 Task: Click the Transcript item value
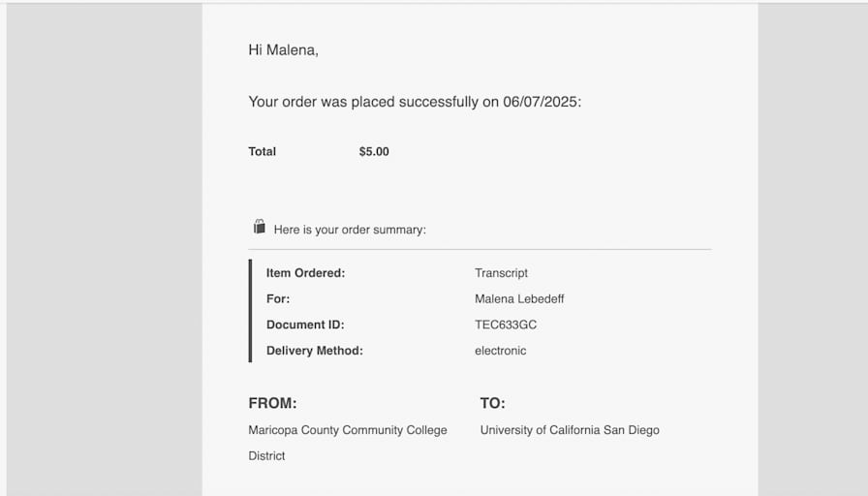[x=501, y=273]
